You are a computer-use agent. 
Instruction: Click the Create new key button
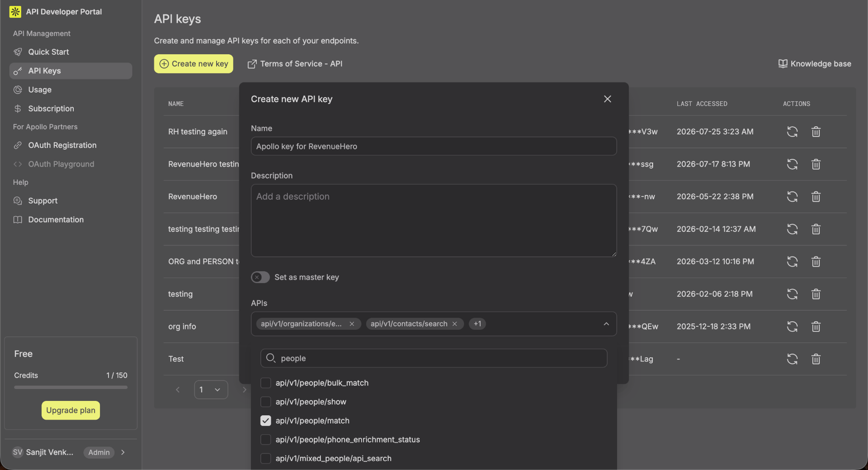(x=194, y=64)
